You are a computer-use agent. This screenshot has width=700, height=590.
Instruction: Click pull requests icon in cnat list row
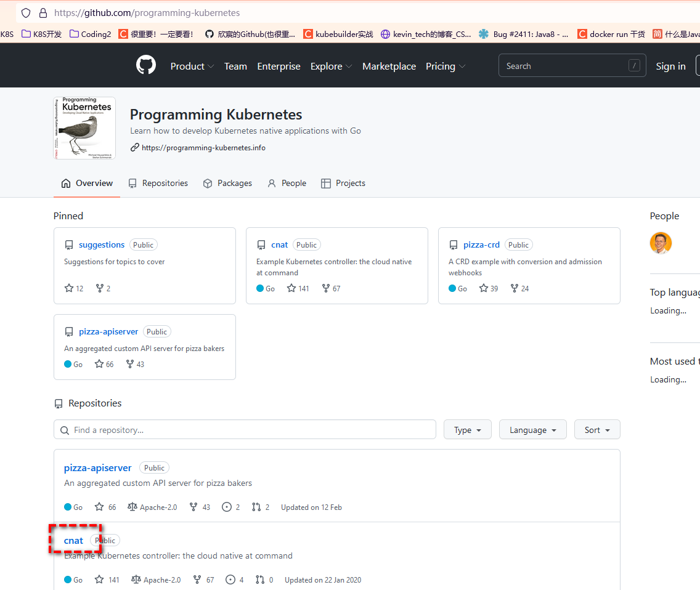pos(260,580)
